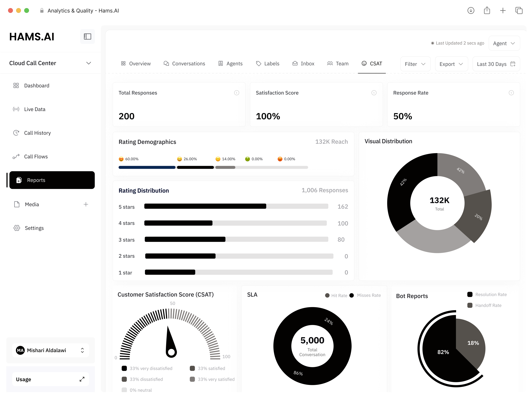The width and height of the screenshot is (532, 398).
Task: Expand the Usage panel arrow icon
Action: pos(82,379)
